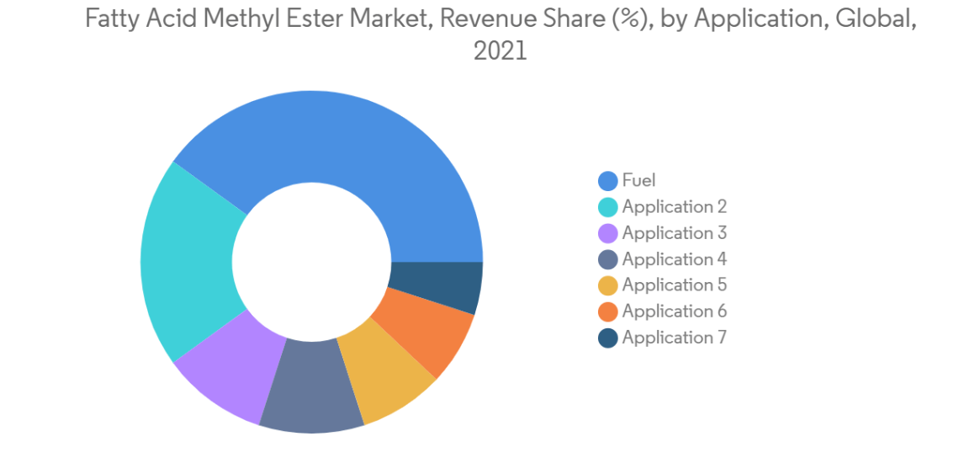Select the Application 7 legend label

tap(675, 338)
